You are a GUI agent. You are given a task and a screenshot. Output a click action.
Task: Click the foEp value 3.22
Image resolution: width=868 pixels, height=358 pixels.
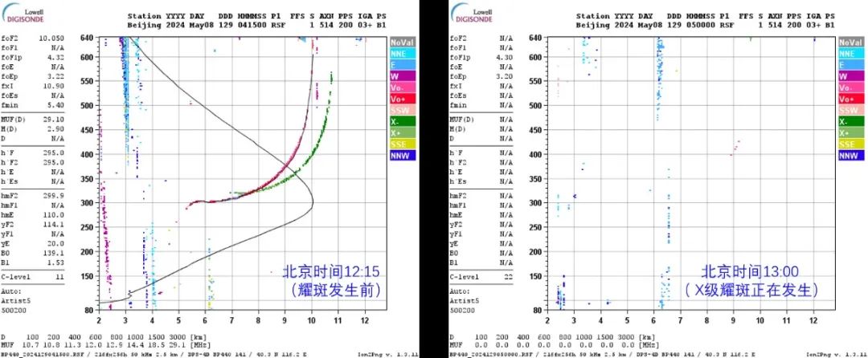[x=56, y=76]
